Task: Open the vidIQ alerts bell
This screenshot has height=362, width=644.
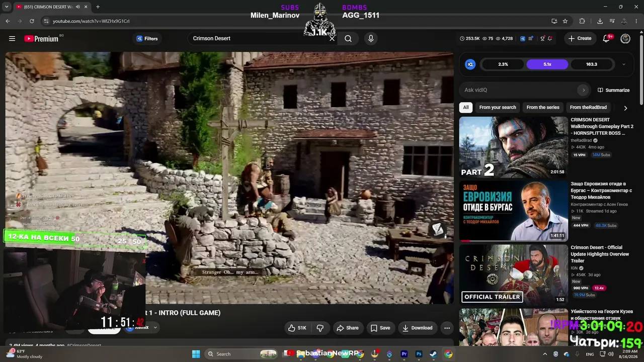Action: tap(550, 39)
